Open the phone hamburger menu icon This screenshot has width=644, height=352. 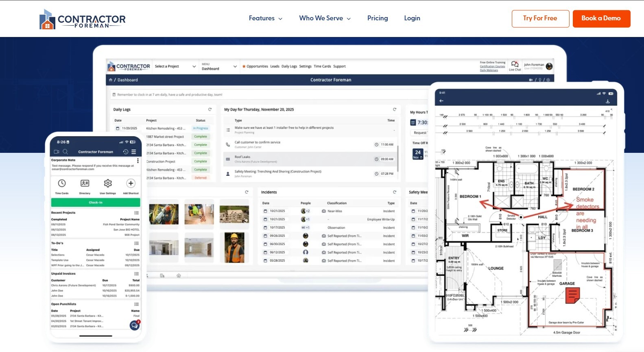pyautogui.click(x=133, y=152)
